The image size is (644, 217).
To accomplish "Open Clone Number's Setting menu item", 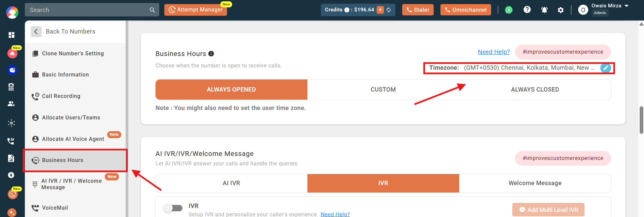I will [76, 54].
